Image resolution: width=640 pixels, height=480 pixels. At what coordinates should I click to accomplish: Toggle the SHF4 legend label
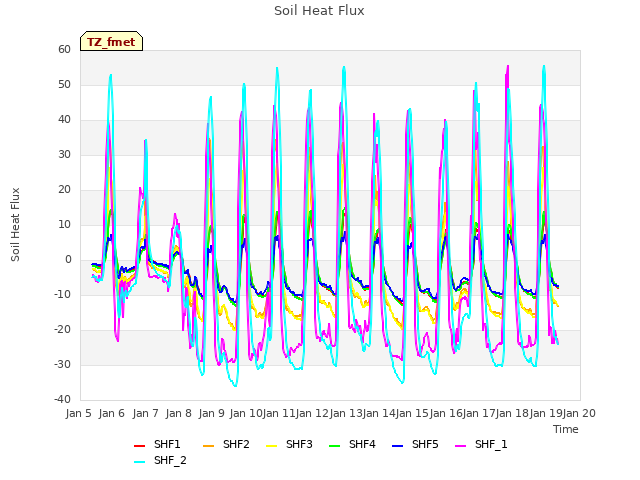click(362, 444)
